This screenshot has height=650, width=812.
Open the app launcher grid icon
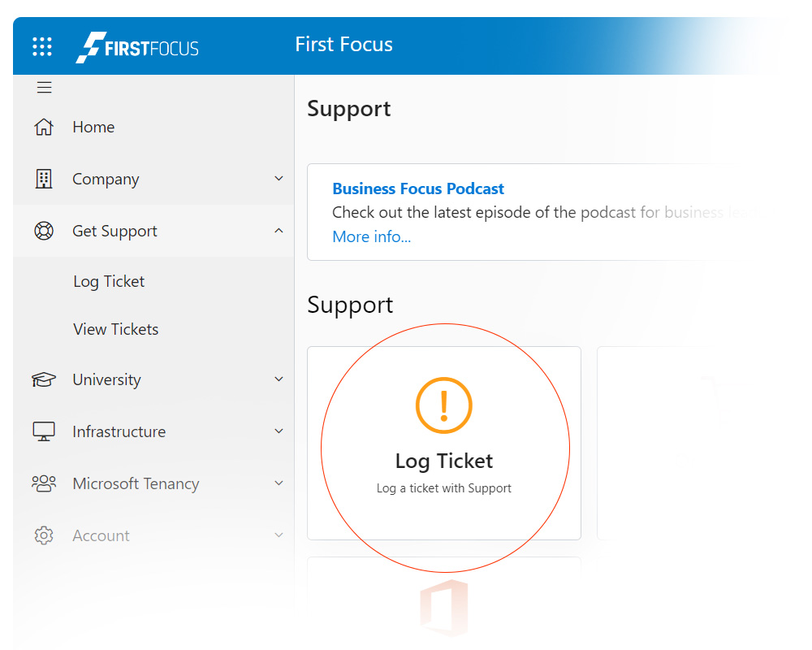tap(42, 46)
